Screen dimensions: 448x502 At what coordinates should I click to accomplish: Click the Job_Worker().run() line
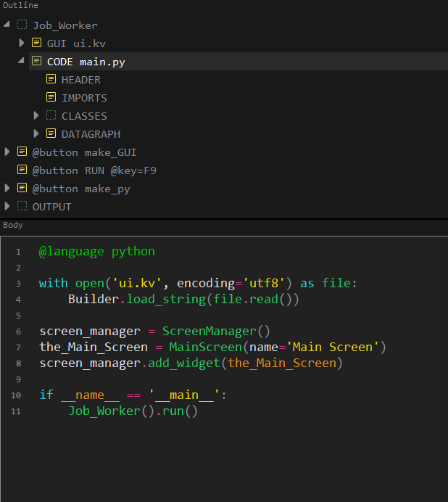(133, 411)
